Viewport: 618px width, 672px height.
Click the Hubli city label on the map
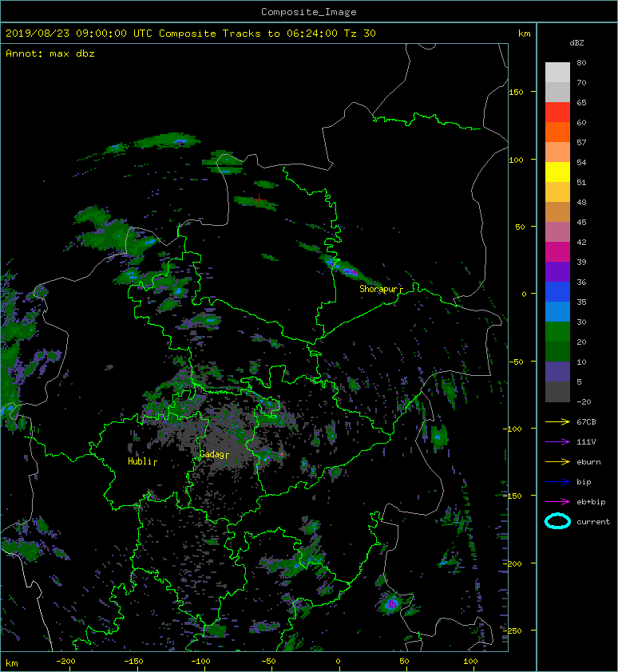tap(140, 461)
